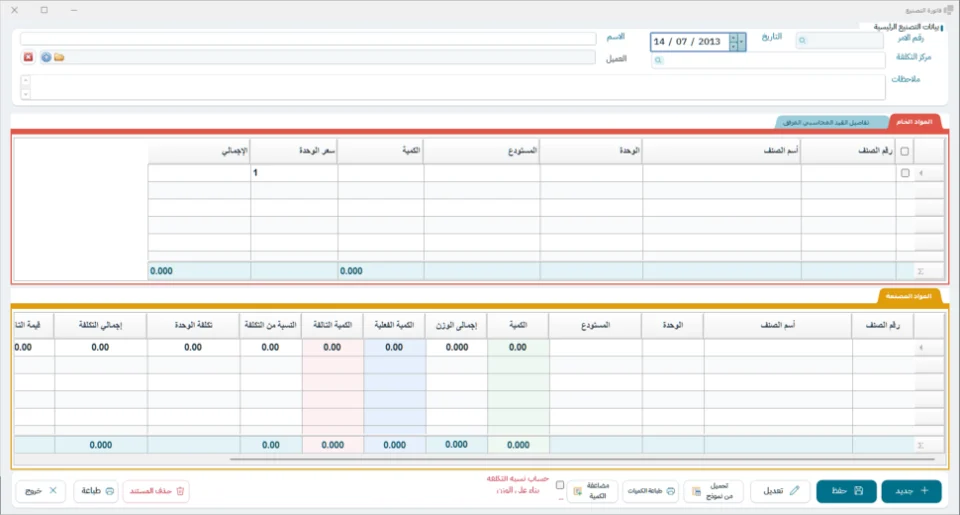The image size is (960, 515).
Task: Click the مركز التكلفة input field
Action: tap(768, 60)
